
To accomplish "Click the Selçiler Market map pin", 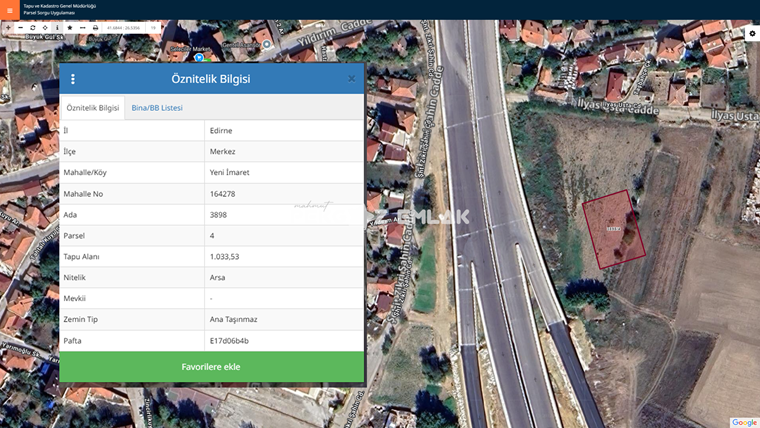I will pos(199,58).
